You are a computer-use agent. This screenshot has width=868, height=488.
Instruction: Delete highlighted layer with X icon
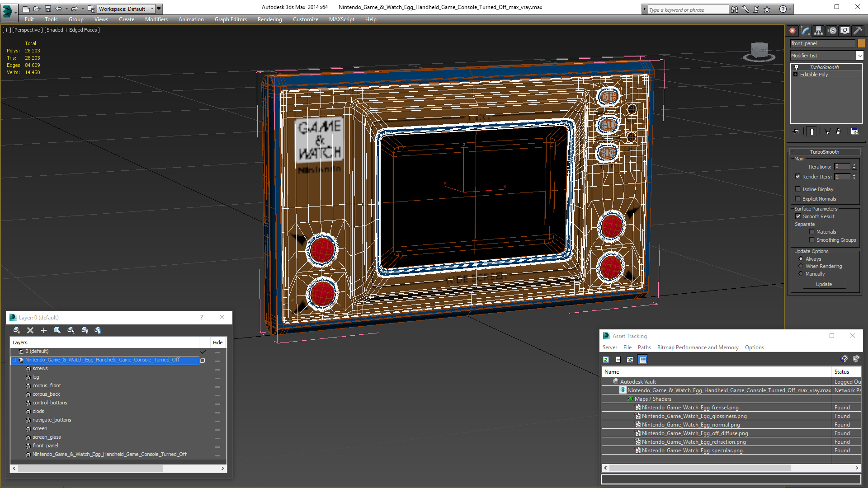tap(30, 330)
